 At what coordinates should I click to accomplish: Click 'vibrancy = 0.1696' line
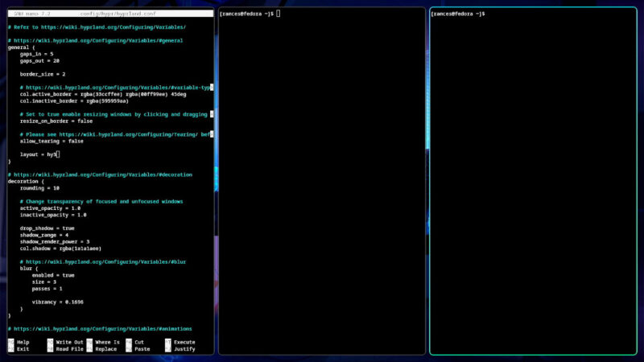click(58, 302)
